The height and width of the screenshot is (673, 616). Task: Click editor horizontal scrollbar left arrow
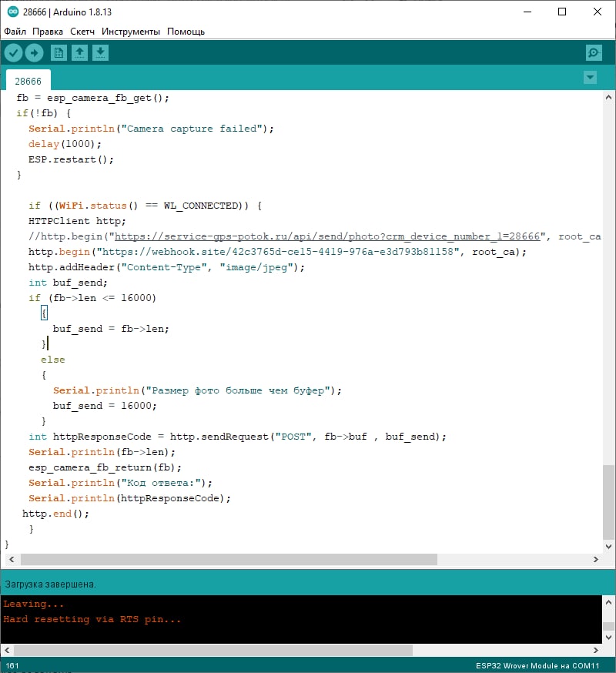coord(12,559)
